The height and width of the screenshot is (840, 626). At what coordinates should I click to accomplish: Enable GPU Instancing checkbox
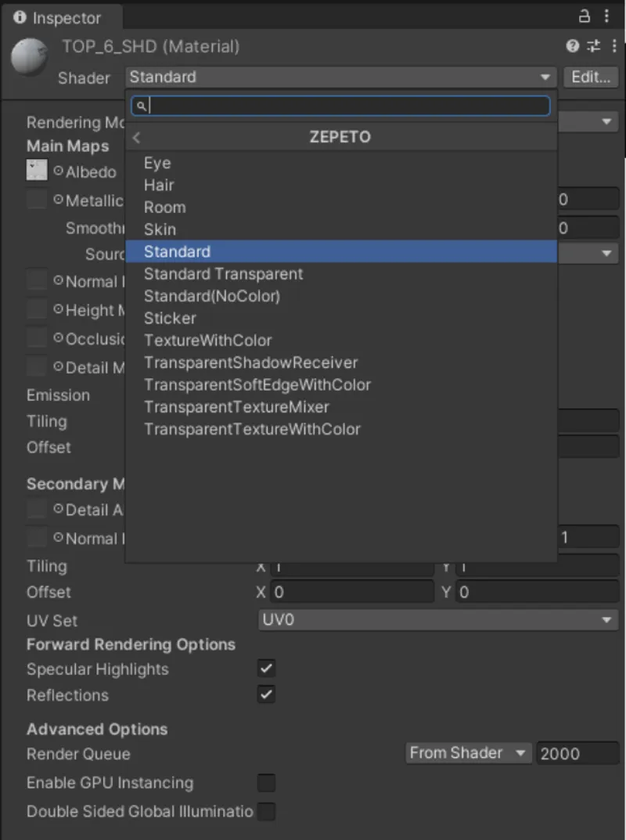coord(266,782)
